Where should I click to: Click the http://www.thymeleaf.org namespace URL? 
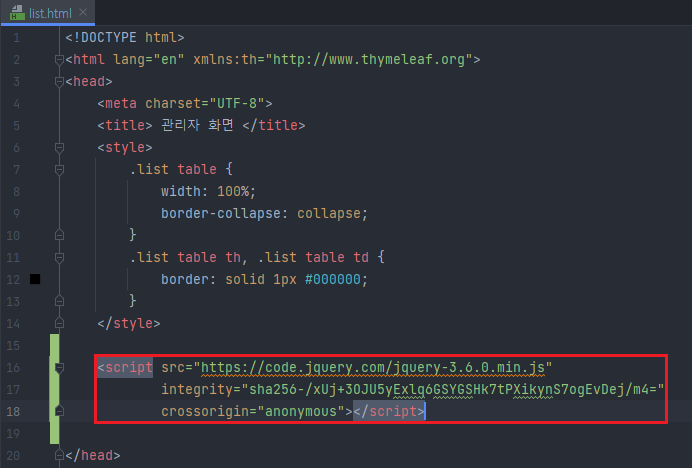(369, 60)
